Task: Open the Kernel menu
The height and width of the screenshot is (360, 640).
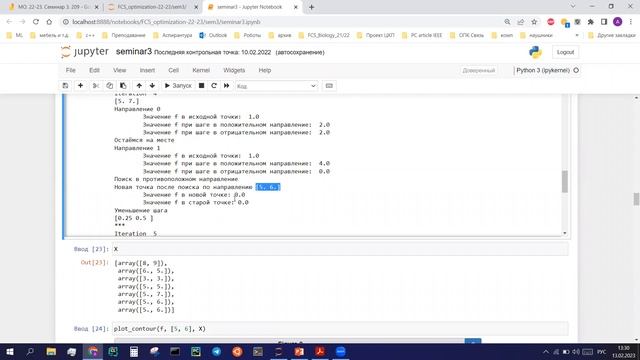Action: click(201, 70)
